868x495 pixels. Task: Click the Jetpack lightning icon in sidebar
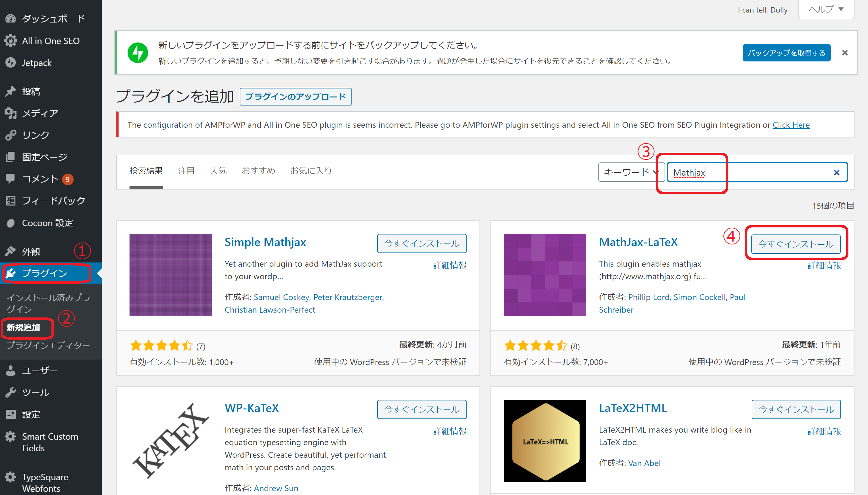coord(11,62)
